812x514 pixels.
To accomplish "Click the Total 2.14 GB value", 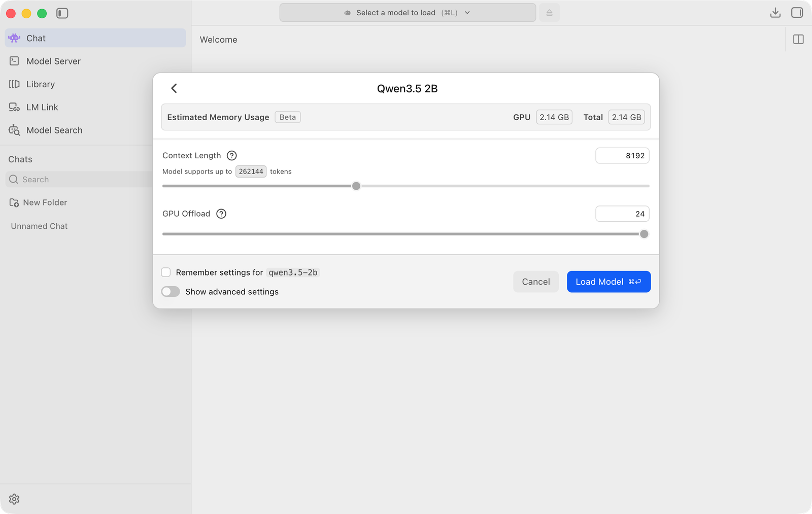I will click(627, 117).
